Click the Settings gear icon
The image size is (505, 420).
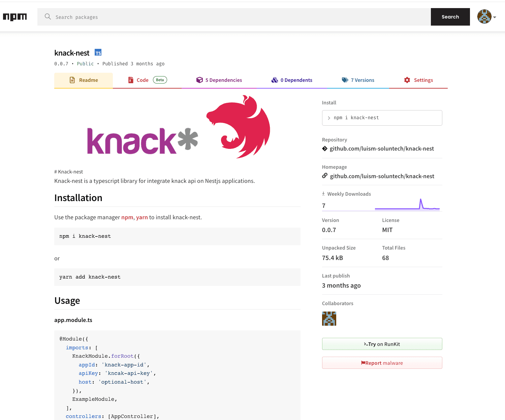point(408,80)
